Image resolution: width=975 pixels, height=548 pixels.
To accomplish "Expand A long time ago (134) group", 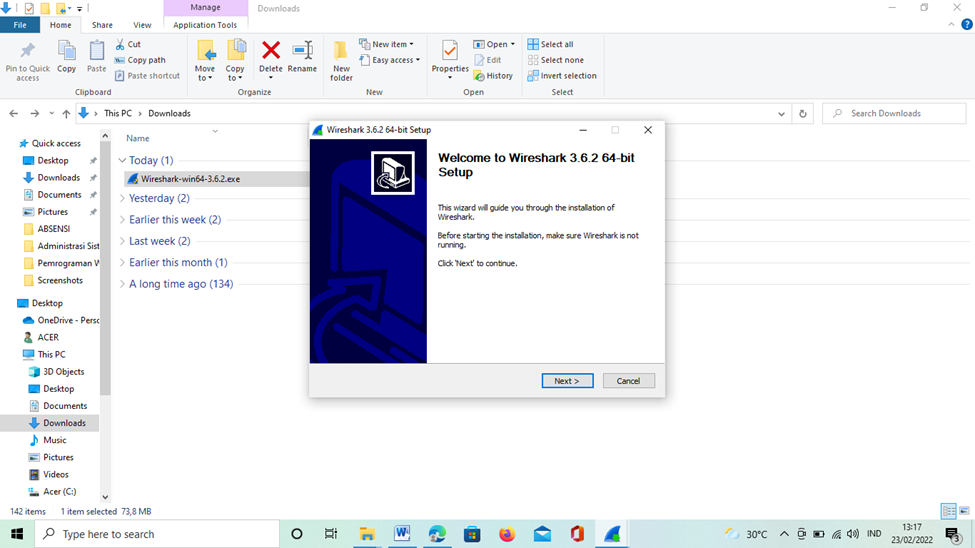I will pyautogui.click(x=122, y=284).
